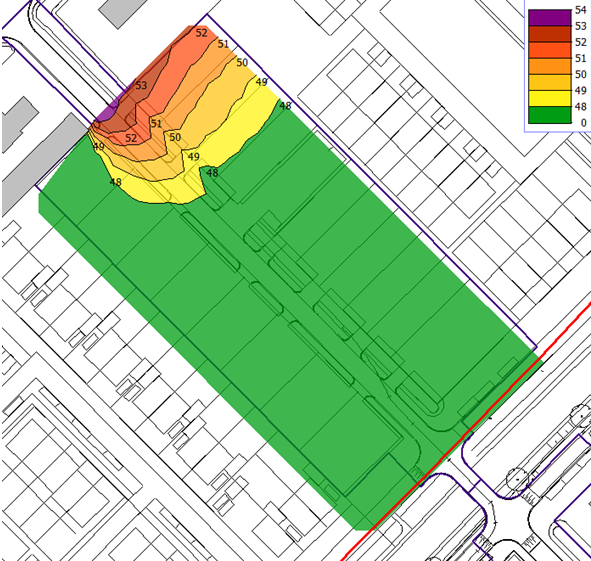Pick the legend swatch between 51 and 52
The height and width of the screenshot is (561, 591).
click(x=550, y=50)
